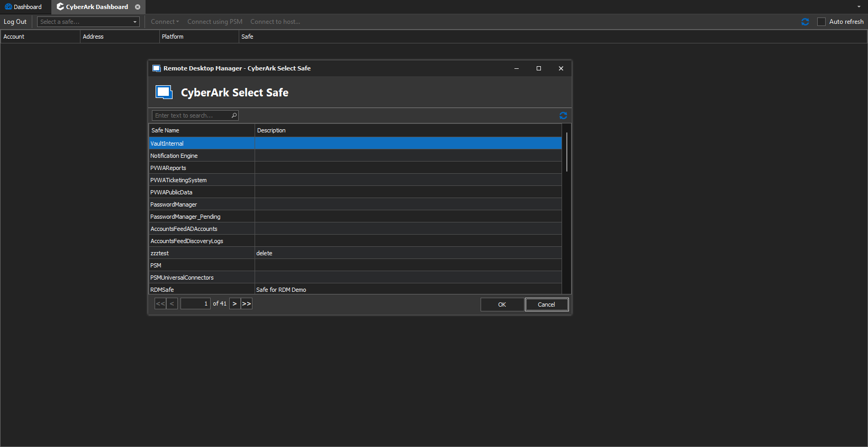
Task: Click the Log Out button
Action: coord(15,22)
